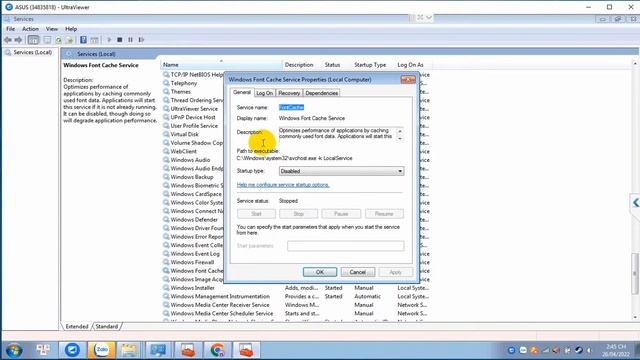Select the Windows Media Center Scheduler Service row
640x360 pixels.
(296, 313)
